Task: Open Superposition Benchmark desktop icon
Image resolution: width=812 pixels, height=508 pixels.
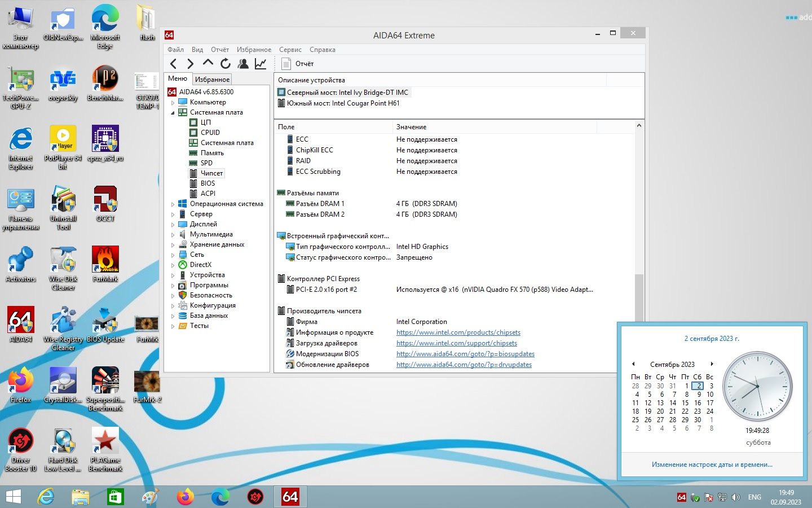Action: pos(105,389)
